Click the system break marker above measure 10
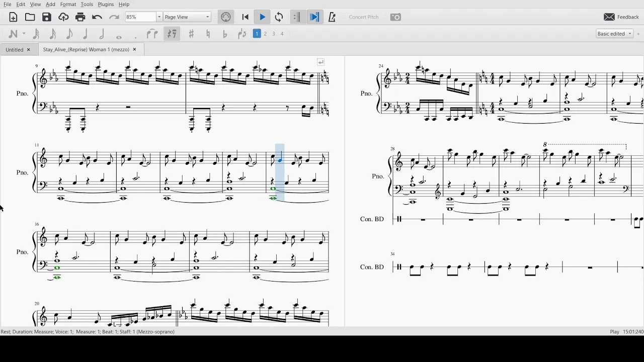This screenshot has height=362, width=644. (320, 62)
